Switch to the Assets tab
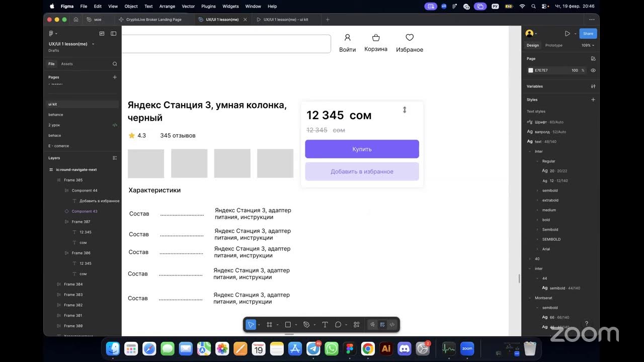 tap(67, 64)
